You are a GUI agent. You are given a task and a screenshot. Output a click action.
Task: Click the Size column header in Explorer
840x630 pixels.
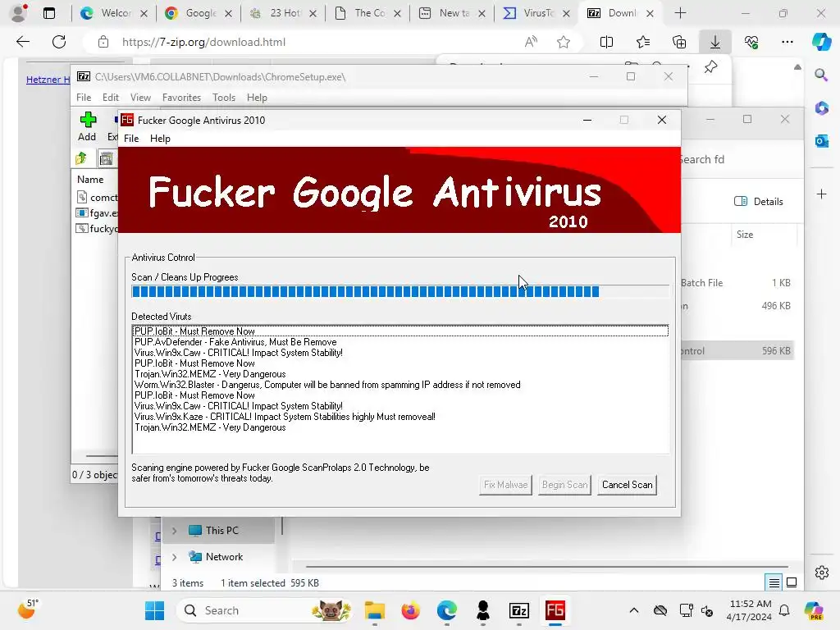[x=745, y=235]
